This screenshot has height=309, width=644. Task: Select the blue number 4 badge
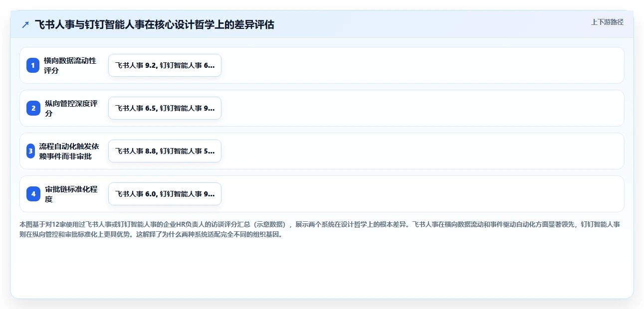tap(33, 194)
